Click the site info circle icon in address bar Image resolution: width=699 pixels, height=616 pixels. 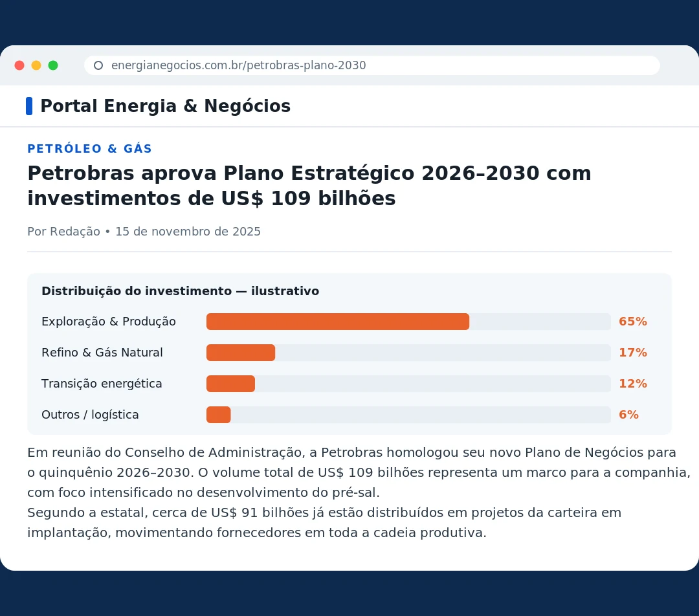pyautogui.click(x=98, y=65)
